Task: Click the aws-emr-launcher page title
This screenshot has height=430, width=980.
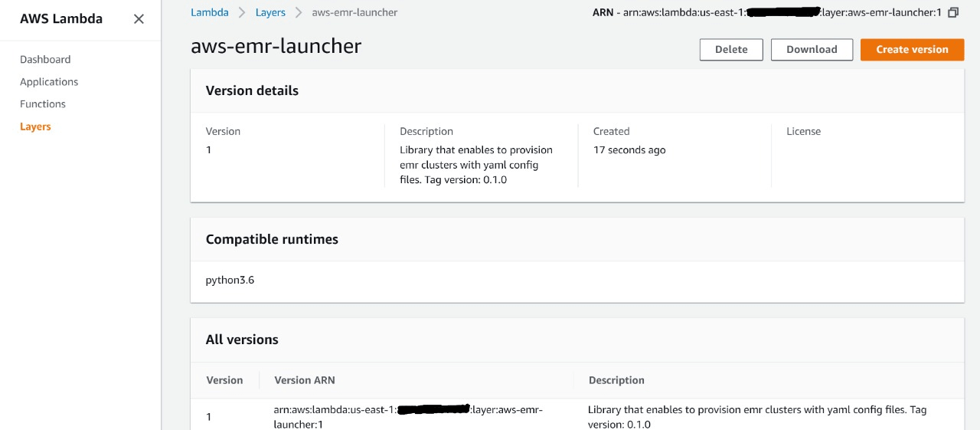Action: click(x=276, y=46)
